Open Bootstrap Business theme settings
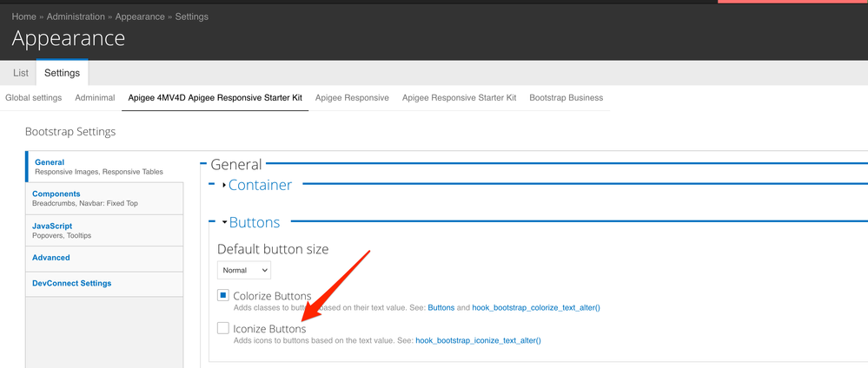Image resolution: width=868 pixels, height=368 pixels. 567,98
